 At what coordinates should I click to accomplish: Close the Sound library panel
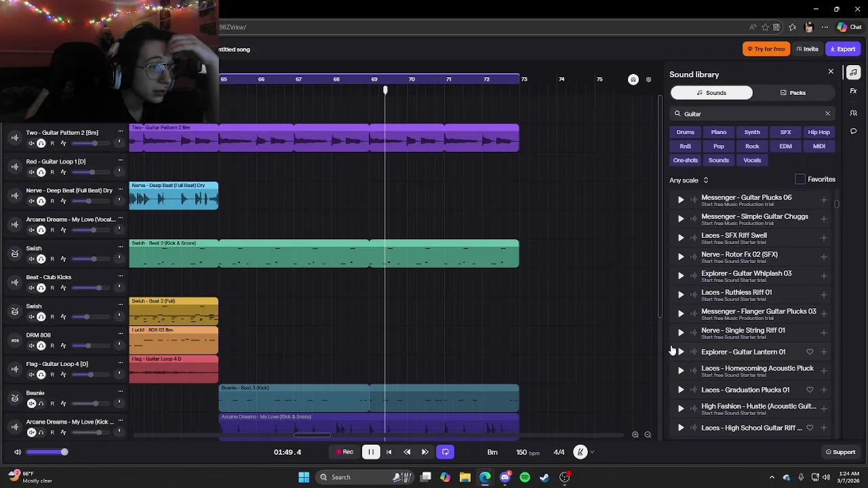tap(831, 72)
